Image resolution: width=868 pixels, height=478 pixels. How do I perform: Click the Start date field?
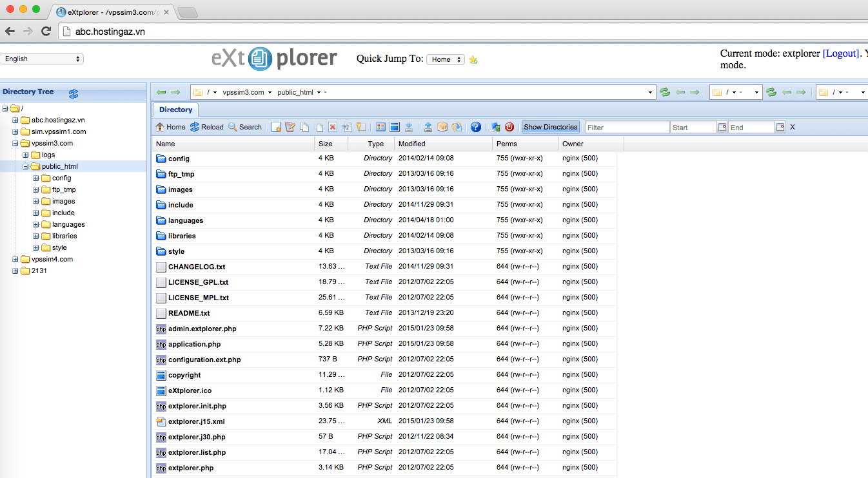click(694, 127)
